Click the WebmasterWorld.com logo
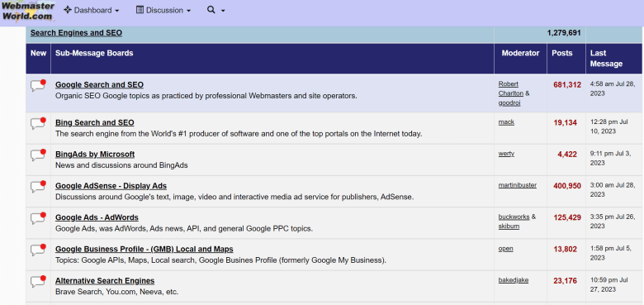Viewport: 644px width, 305px height. pyautogui.click(x=28, y=11)
